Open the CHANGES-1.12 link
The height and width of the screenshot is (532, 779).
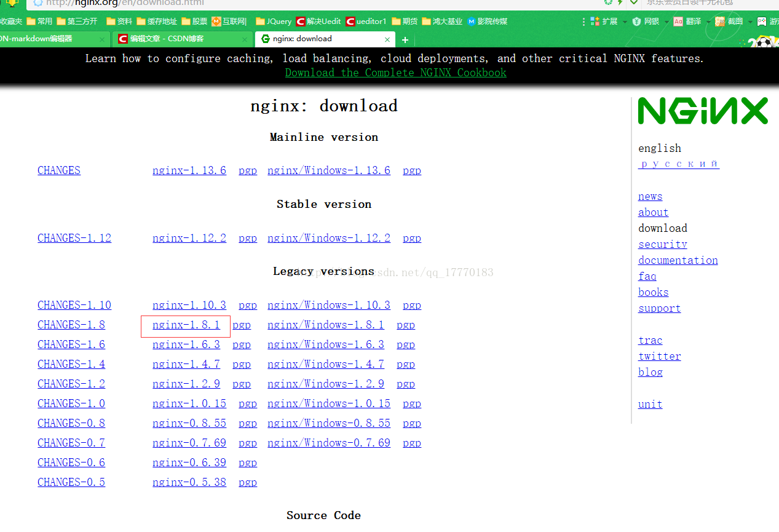tap(74, 238)
